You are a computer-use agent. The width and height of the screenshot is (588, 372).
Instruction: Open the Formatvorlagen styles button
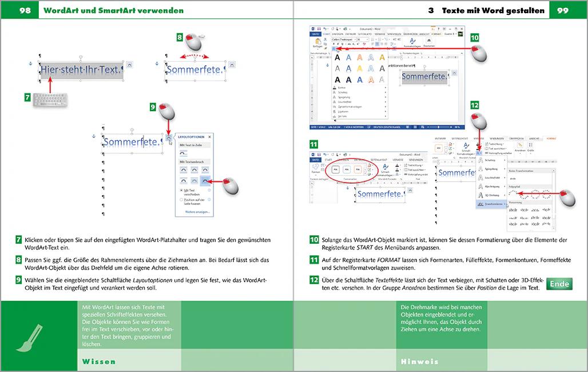412,42
